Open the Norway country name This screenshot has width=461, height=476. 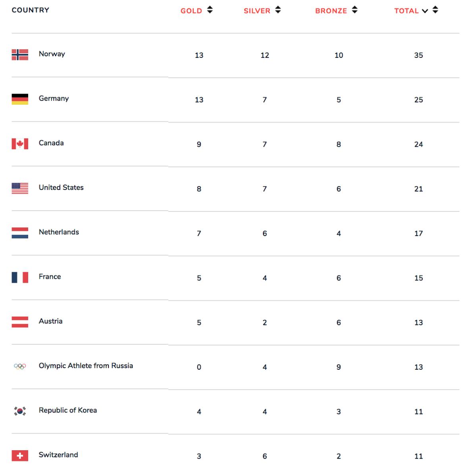click(x=52, y=54)
